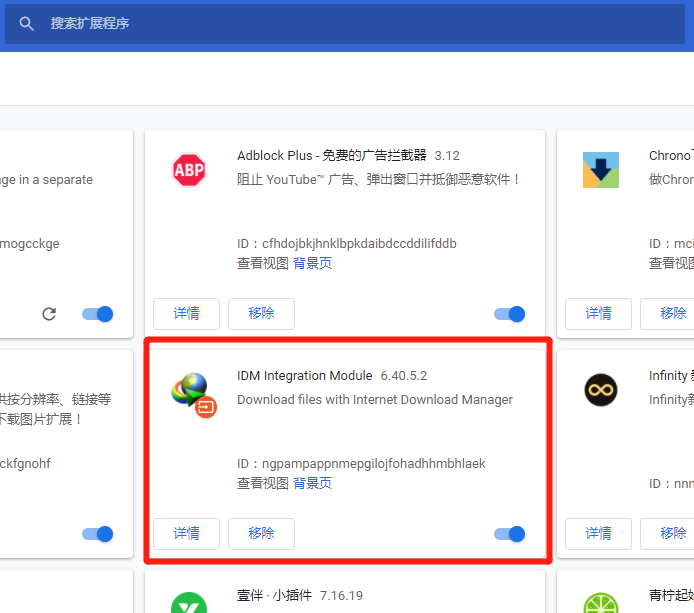Click the Adblock Plus title text
This screenshot has width=694, height=613.
pyautogui.click(x=332, y=156)
